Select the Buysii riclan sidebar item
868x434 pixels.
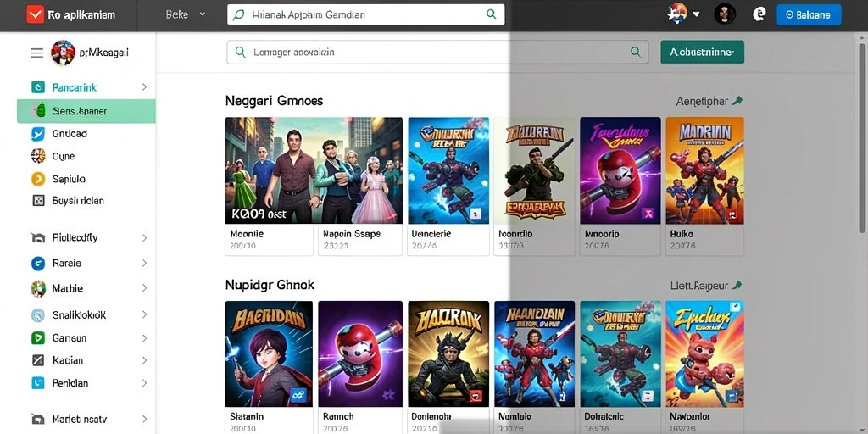point(86,201)
